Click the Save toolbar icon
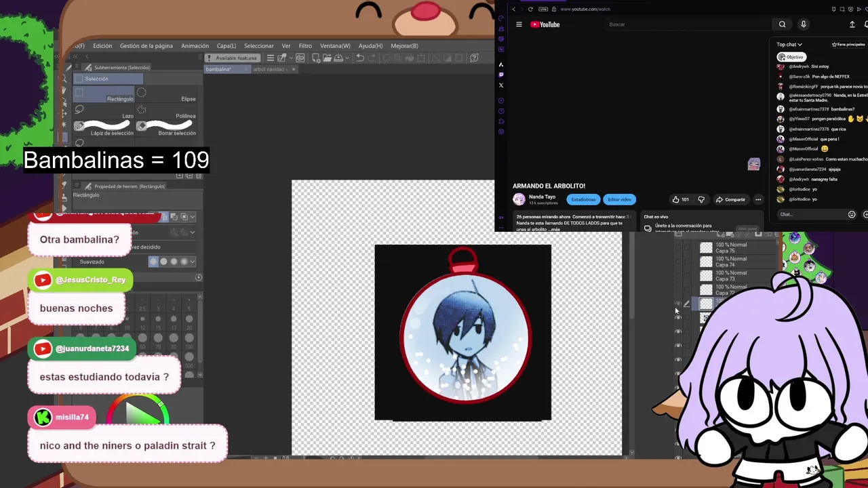This screenshot has width=868, height=488. tap(338, 58)
